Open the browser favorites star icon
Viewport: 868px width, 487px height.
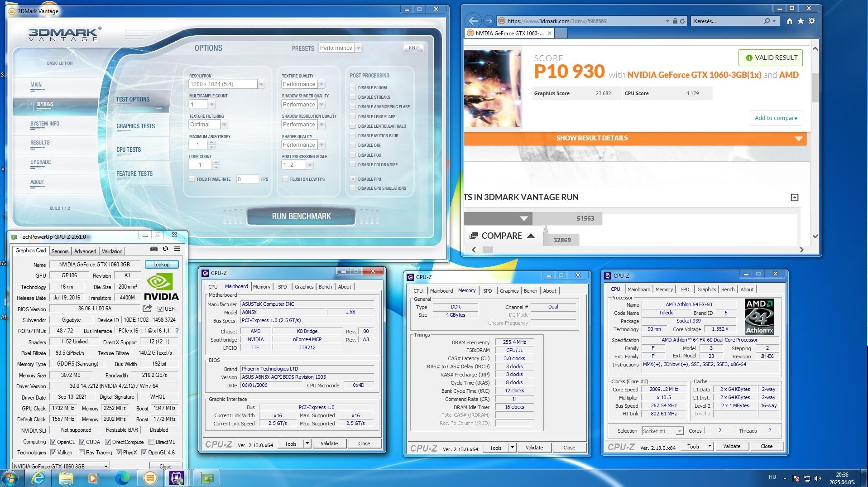(x=801, y=21)
